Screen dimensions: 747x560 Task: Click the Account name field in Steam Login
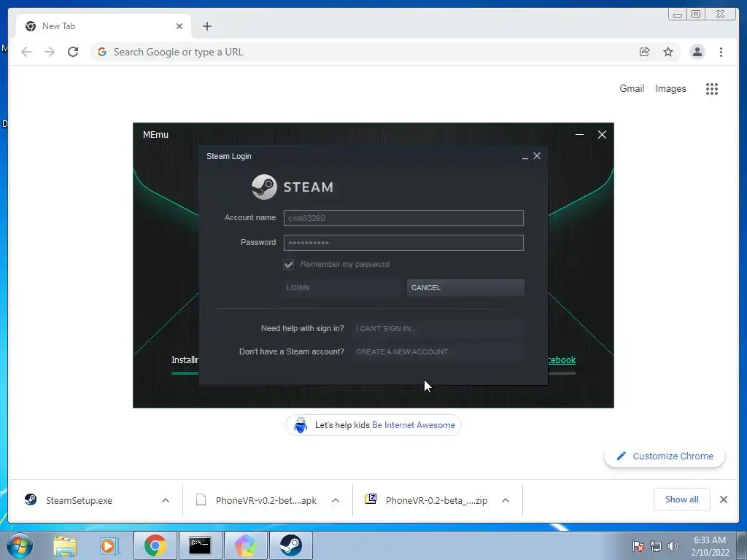pos(403,218)
